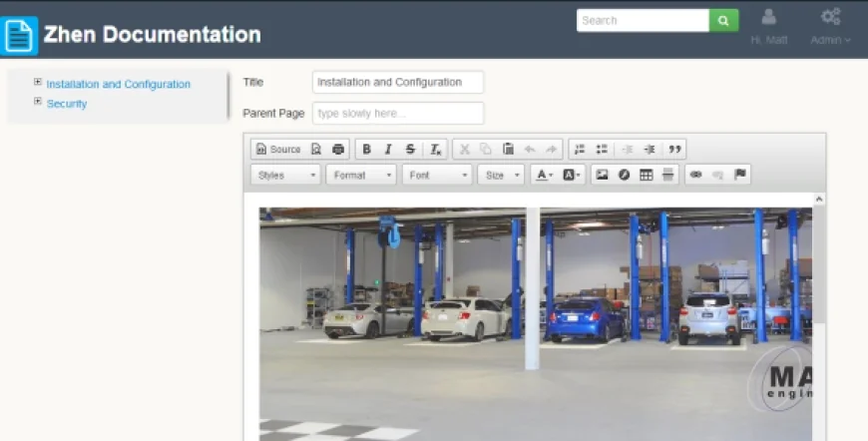Insert a link via chain icon
This screenshot has width=868, height=441.
click(x=695, y=175)
